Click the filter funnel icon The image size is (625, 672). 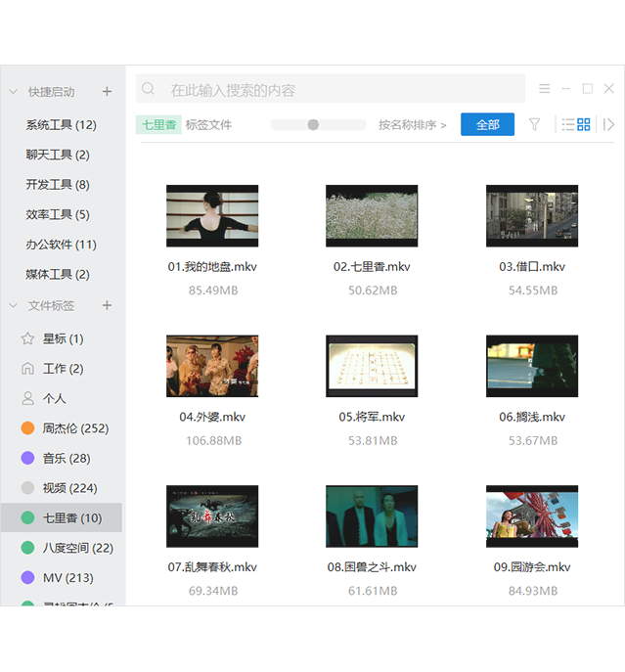534,124
